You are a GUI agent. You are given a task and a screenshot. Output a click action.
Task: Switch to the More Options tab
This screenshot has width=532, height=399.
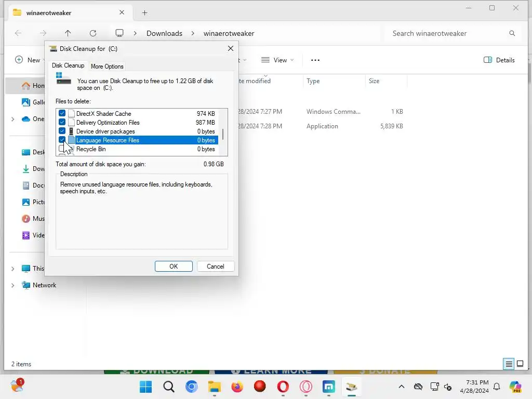coord(107,66)
